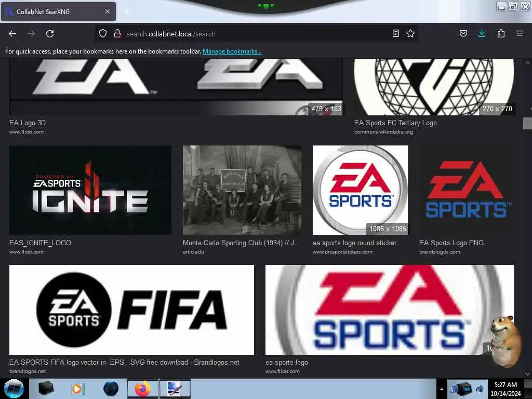This screenshot has width=532, height=399.
Task: Open the Windows Start menu
Action: pos(14,389)
